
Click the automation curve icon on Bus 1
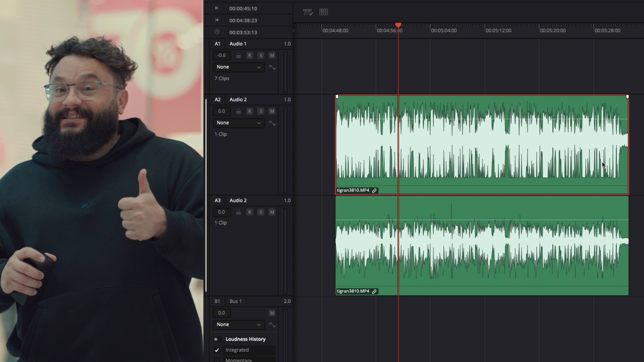click(x=272, y=325)
